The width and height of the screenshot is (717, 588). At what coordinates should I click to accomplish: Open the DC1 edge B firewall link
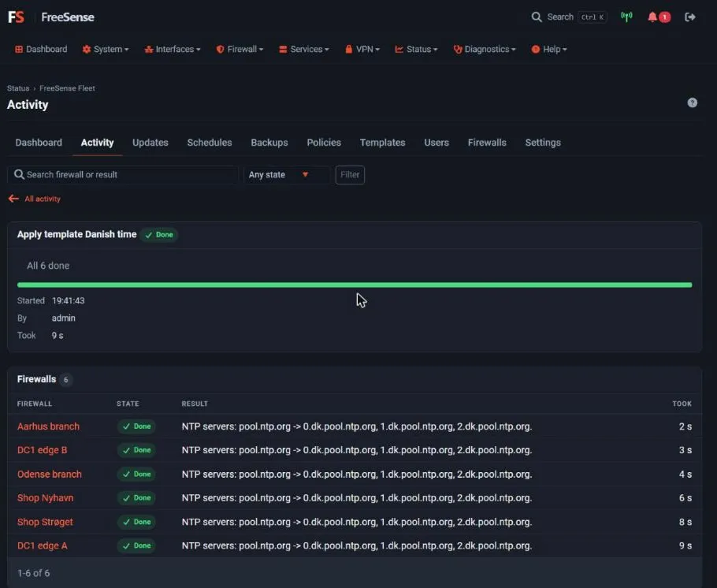(42, 450)
